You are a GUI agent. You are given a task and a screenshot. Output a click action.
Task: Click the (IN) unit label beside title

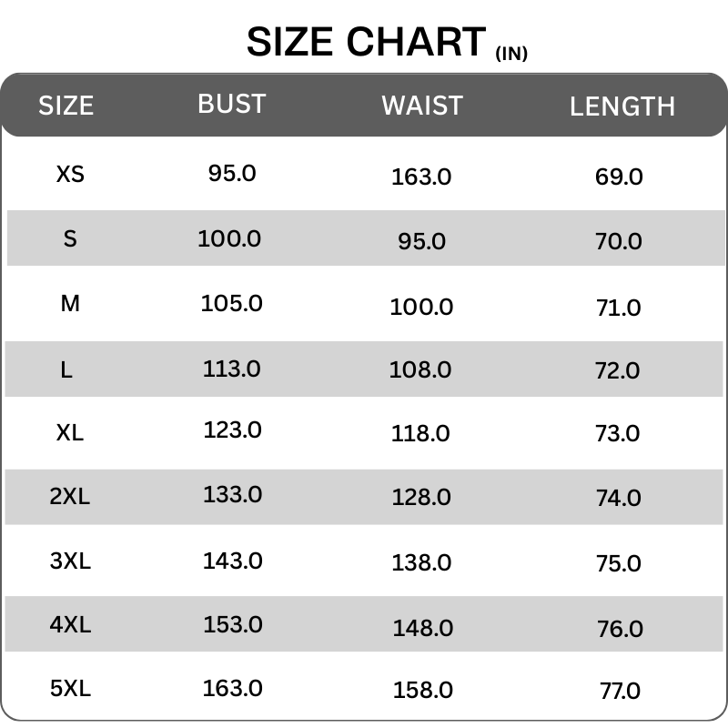[511, 54]
